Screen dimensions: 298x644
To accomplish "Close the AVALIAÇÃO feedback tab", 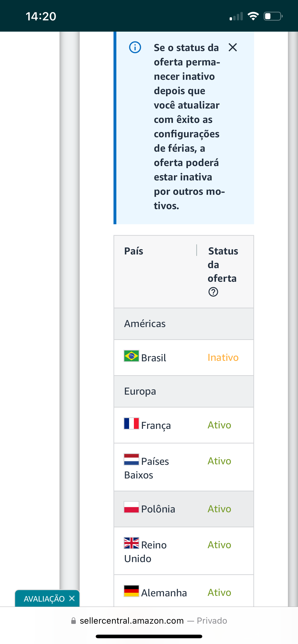I will (72, 598).
